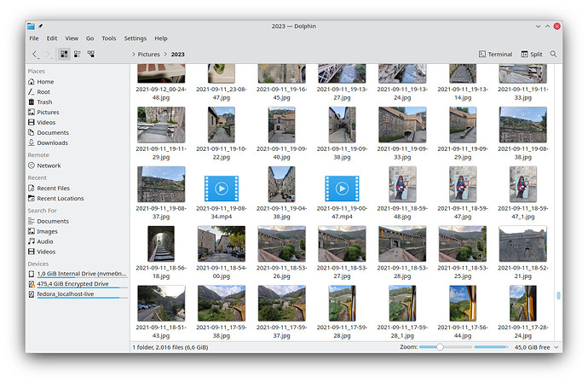Click file name 2021-09-11_18-54-00.jpg
588x383 pixels.
[222, 272]
